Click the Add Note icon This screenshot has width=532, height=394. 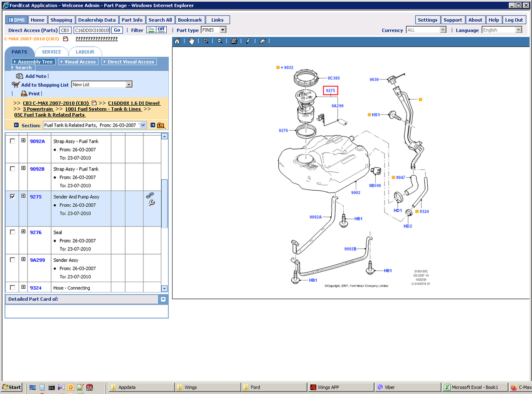tap(20, 76)
